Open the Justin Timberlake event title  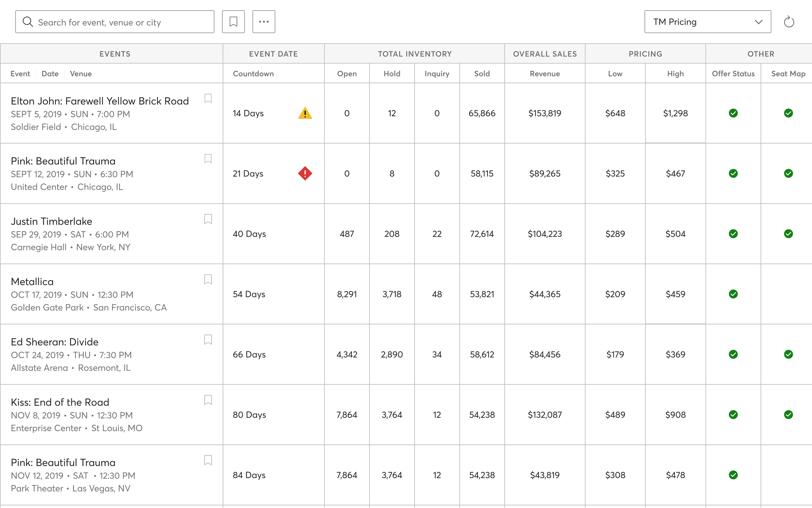click(51, 221)
